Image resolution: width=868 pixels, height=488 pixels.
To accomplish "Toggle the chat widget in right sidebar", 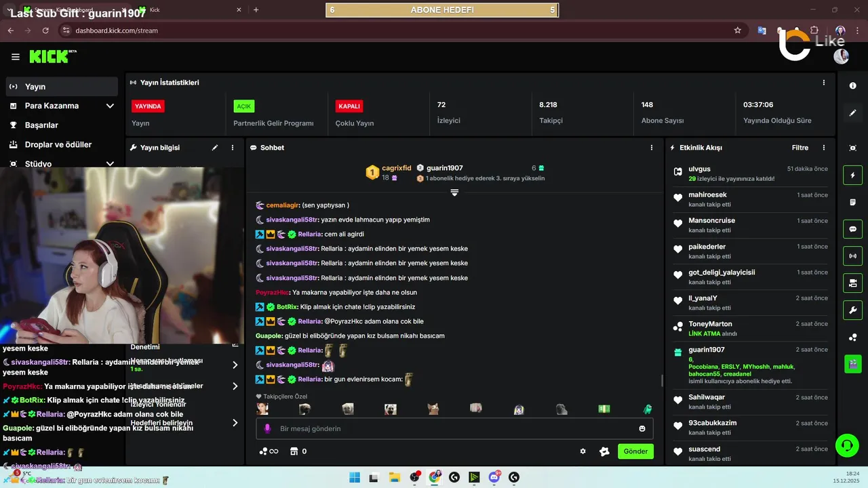I will tap(853, 229).
